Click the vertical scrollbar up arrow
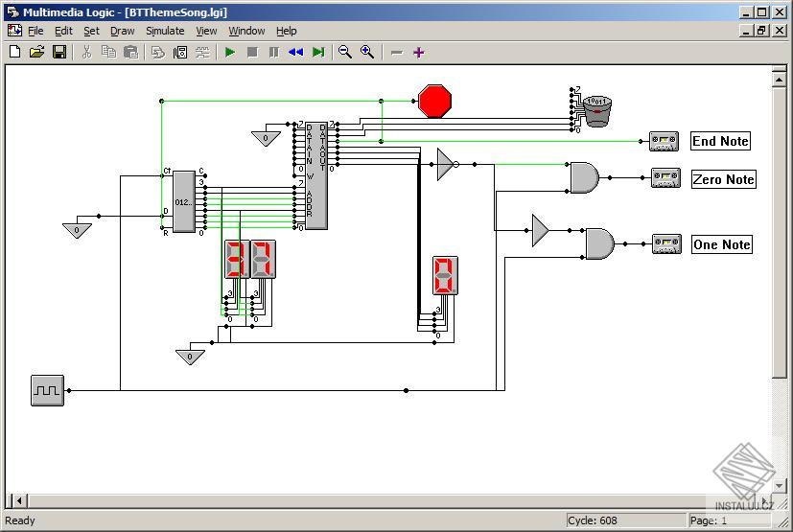The width and height of the screenshot is (793, 532). coord(779,80)
